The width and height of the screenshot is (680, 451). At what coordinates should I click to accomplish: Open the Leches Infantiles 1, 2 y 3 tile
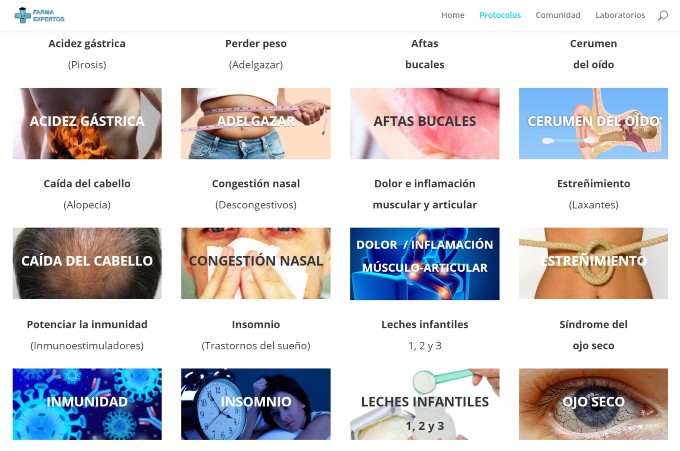[425, 404]
